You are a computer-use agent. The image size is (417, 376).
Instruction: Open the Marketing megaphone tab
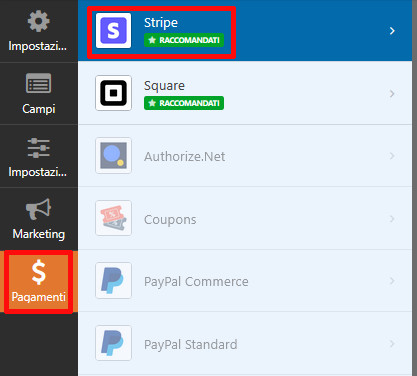coord(39,219)
